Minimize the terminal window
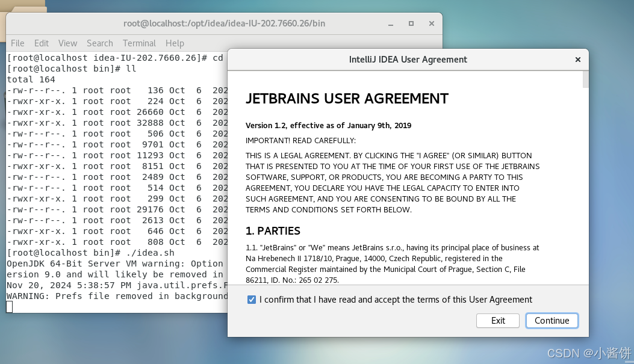Image resolution: width=634 pixels, height=364 pixels. [391, 24]
